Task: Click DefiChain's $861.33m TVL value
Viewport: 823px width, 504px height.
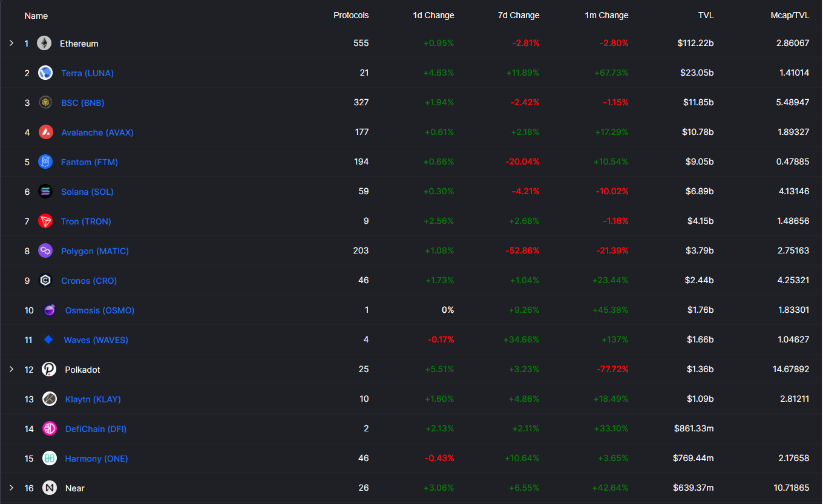Action: click(x=694, y=428)
